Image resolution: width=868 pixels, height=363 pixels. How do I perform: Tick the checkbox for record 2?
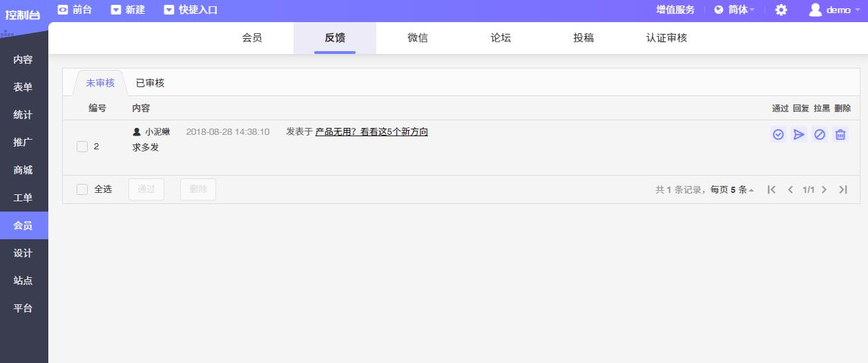pyautogui.click(x=82, y=147)
